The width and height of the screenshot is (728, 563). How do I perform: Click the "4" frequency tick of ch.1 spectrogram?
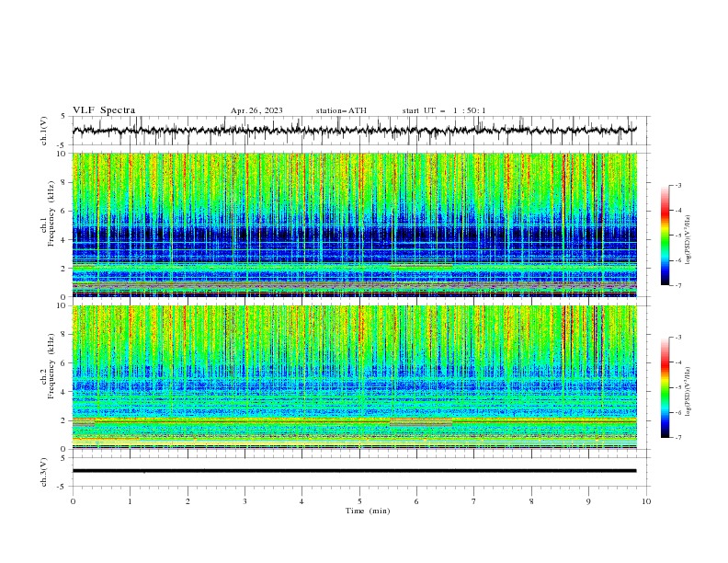click(x=65, y=240)
